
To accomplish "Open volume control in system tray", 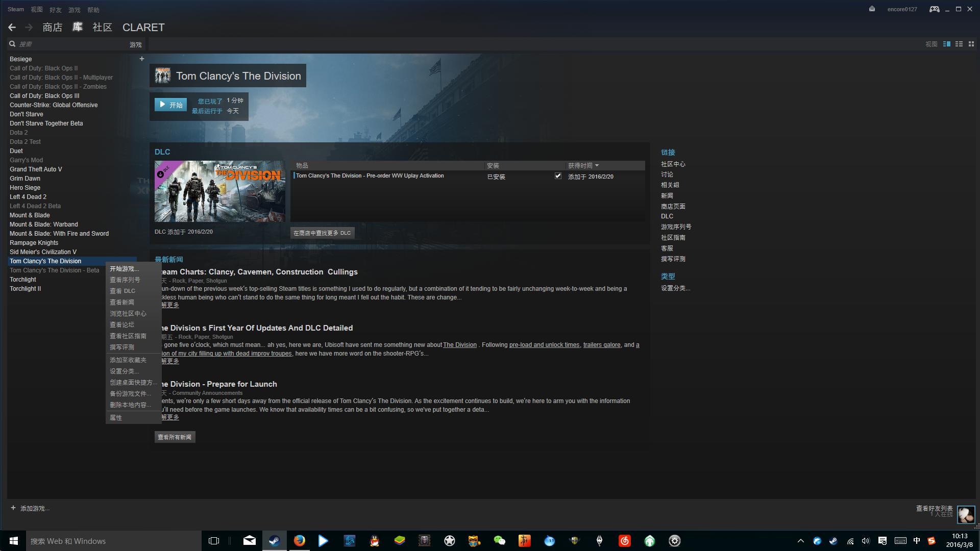I will (866, 541).
